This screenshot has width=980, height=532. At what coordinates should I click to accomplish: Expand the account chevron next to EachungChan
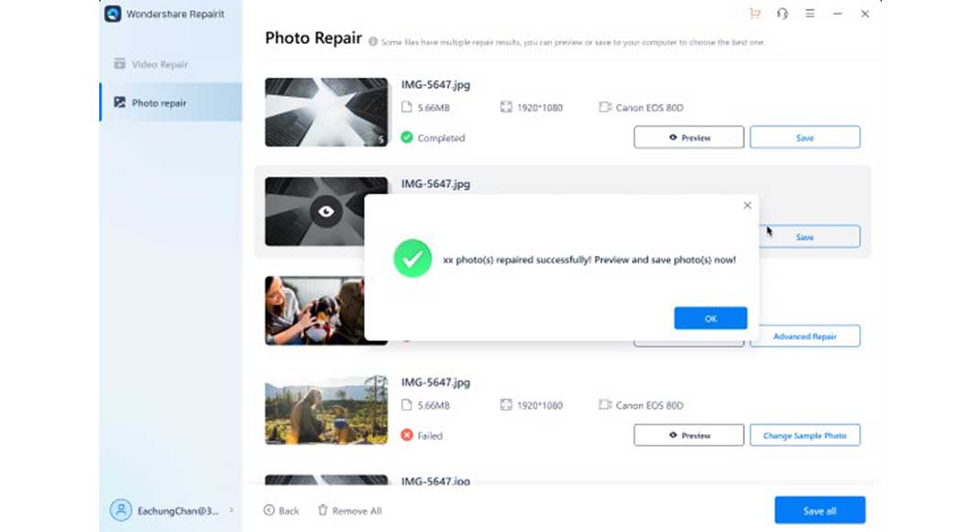tap(231, 510)
